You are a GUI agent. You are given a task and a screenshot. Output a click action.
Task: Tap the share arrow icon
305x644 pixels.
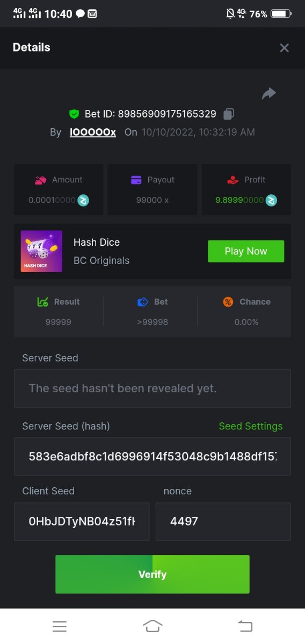(x=268, y=93)
